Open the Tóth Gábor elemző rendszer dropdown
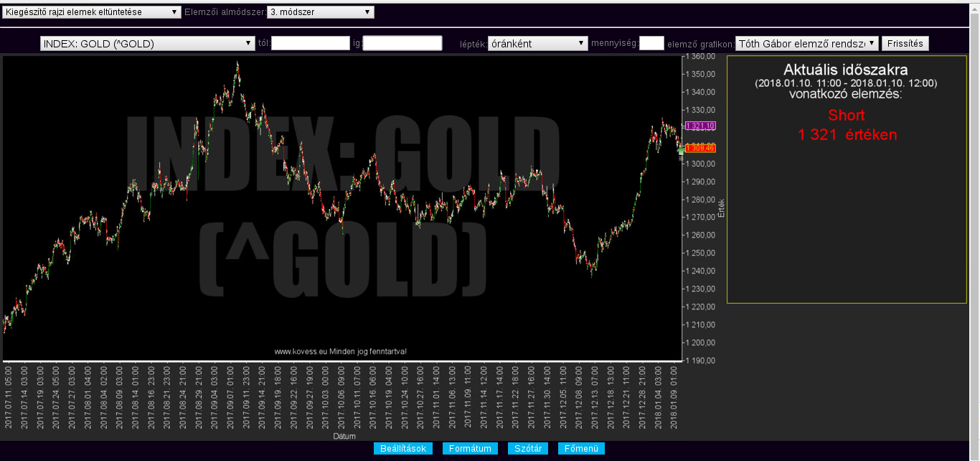980x461 pixels. click(806, 44)
